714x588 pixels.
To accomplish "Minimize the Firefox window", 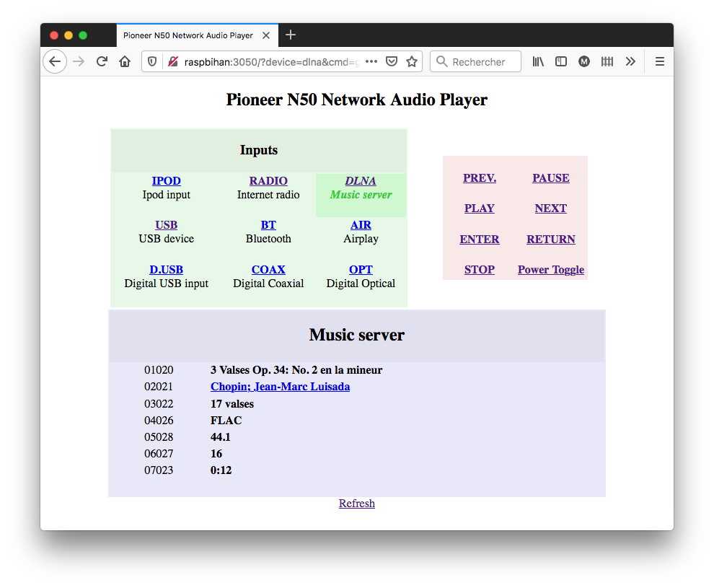I will (x=69, y=35).
